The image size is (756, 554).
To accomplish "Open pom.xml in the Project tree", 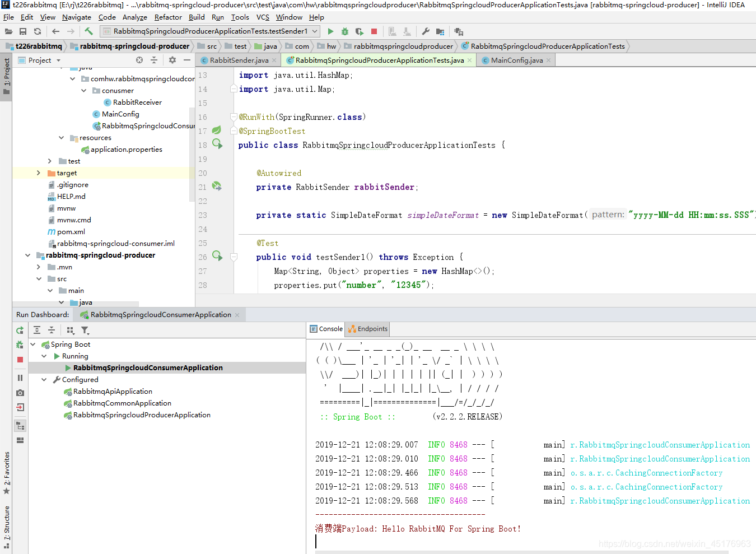I will coord(71,232).
